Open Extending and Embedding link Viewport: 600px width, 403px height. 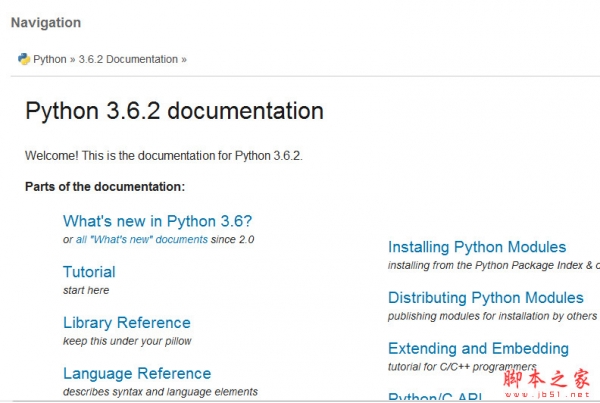pos(478,349)
